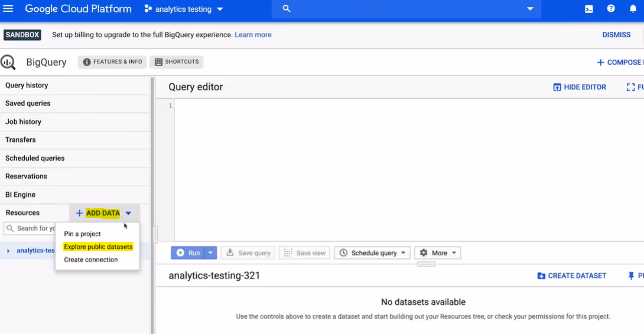Click the CREATE DATASET button
This screenshot has height=334, width=644.
(x=572, y=275)
